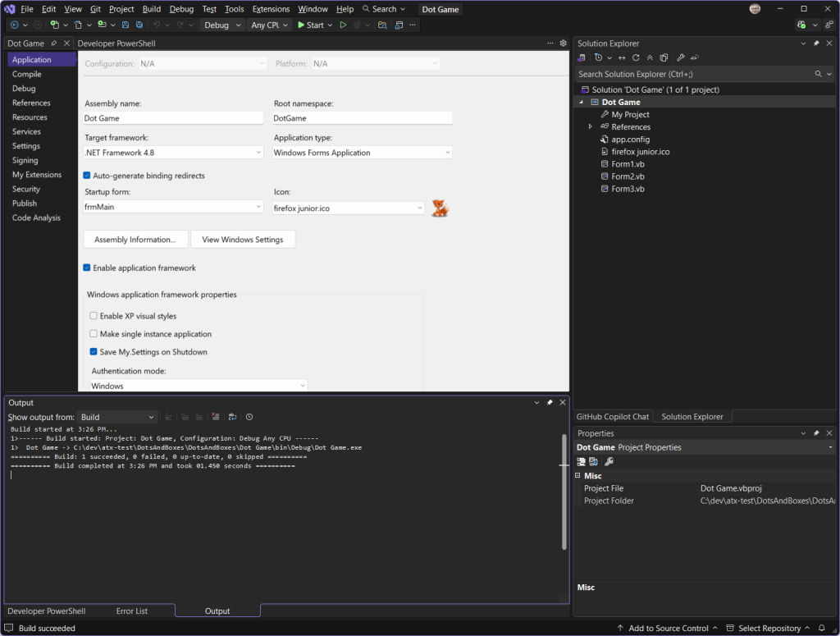Click the Clear All icon in the Output window
This screenshot has height=636, width=840.
(x=215, y=417)
